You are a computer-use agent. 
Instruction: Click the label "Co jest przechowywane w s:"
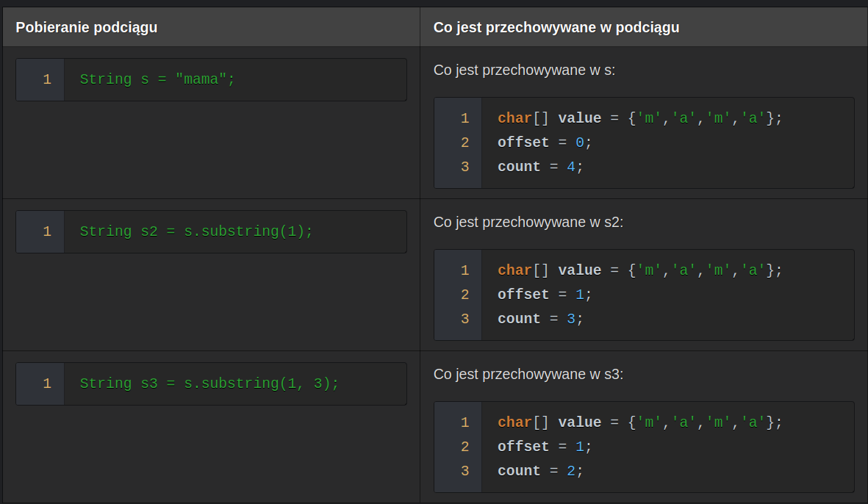click(525, 71)
